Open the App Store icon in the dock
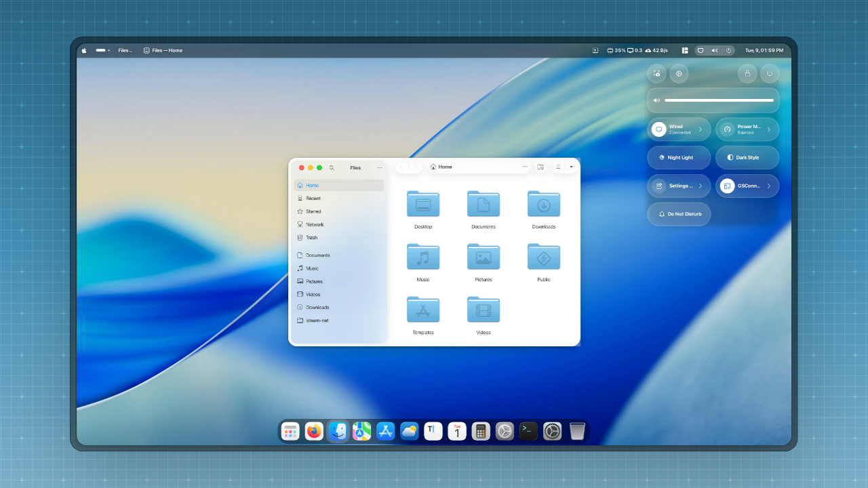The width and height of the screenshot is (868, 488). tap(385, 431)
